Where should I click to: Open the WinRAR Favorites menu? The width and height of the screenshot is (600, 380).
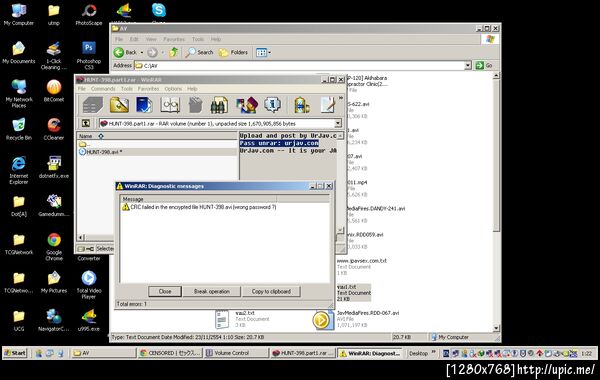(x=148, y=89)
